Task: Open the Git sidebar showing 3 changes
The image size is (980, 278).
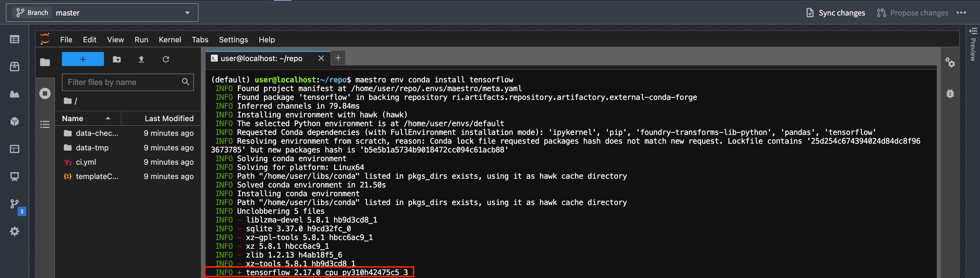Action: point(15,204)
